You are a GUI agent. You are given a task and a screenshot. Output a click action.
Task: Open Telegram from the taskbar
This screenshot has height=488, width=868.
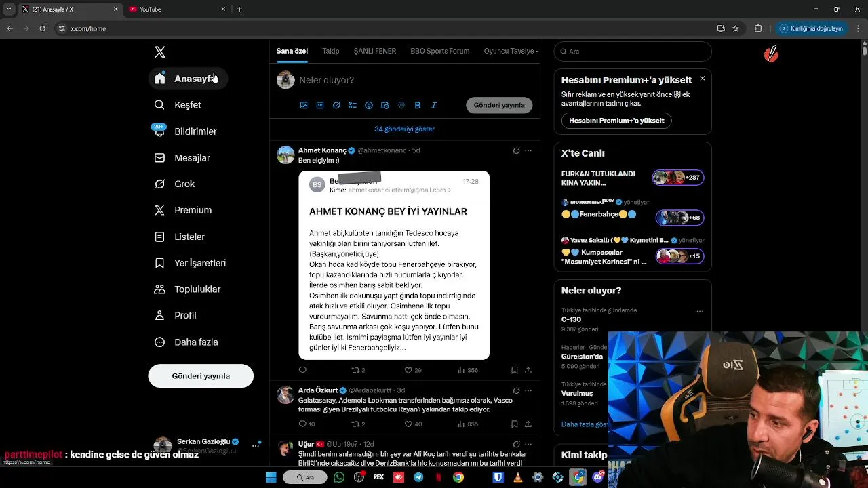pyautogui.click(x=418, y=477)
